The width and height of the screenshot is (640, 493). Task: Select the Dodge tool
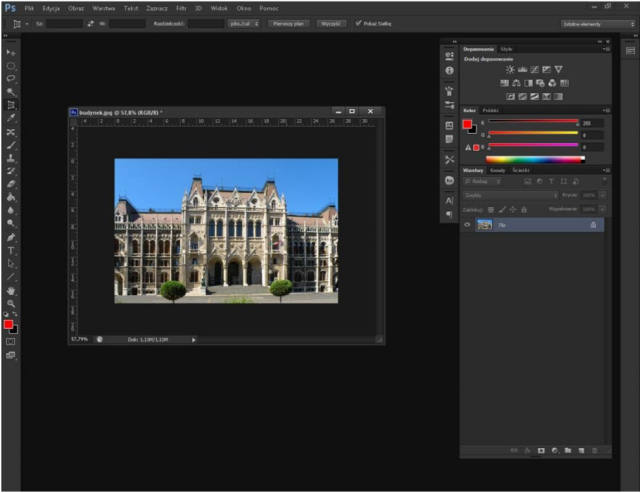(x=11, y=223)
